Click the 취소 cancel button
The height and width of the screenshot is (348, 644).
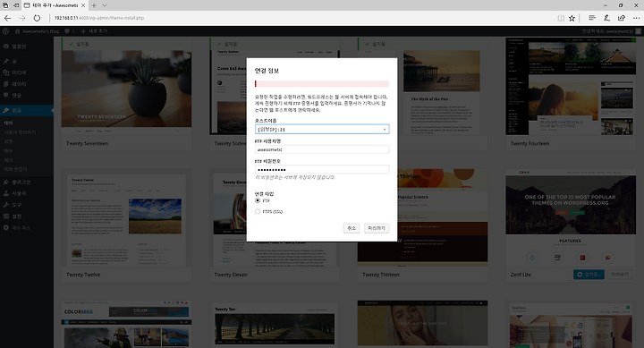[352, 228]
